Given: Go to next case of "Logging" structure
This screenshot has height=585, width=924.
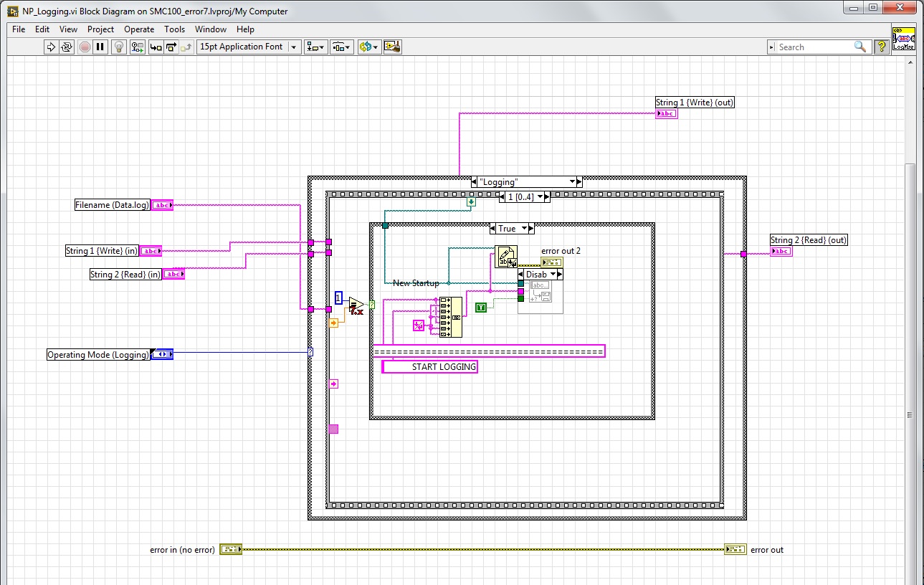Looking at the screenshot, I should tap(579, 182).
